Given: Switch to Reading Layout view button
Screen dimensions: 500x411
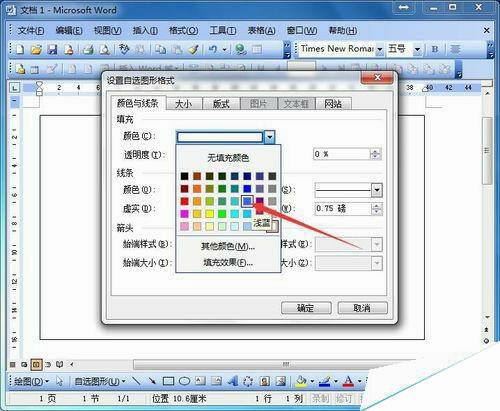Looking at the screenshot, I should [x=59, y=364].
